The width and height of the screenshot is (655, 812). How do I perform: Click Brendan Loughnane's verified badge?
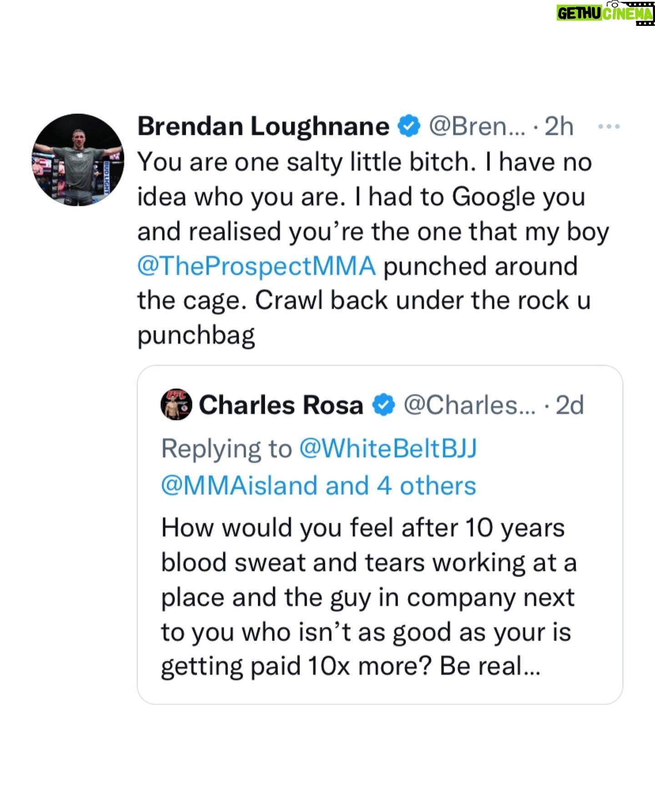409,127
